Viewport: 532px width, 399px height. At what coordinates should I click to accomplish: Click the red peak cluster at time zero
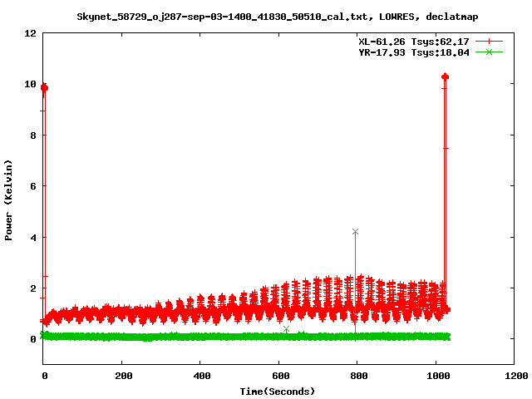(x=44, y=88)
